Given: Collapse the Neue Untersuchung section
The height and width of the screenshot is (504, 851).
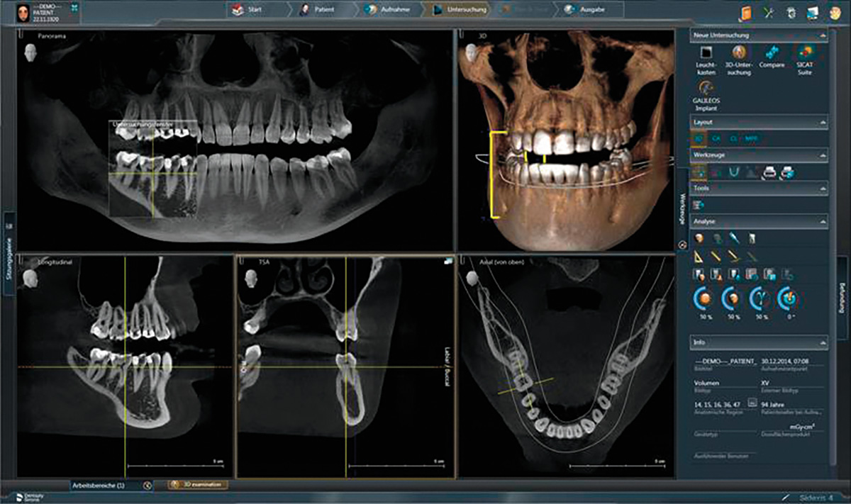Looking at the screenshot, I should tap(823, 35).
